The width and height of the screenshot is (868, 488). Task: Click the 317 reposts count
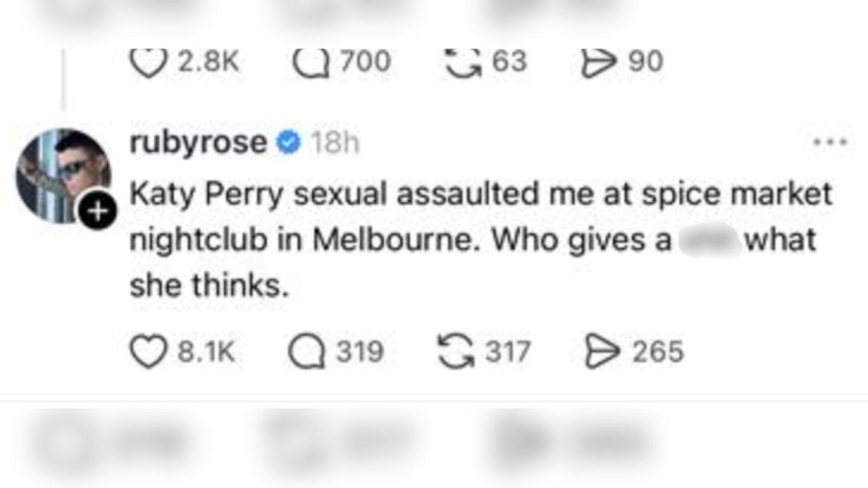[509, 352]
